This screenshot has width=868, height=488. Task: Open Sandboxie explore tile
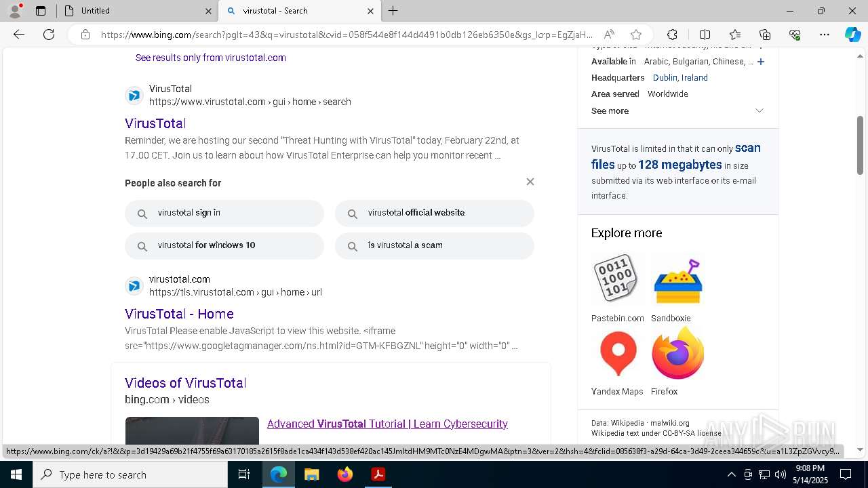click(x=677, y=288)
